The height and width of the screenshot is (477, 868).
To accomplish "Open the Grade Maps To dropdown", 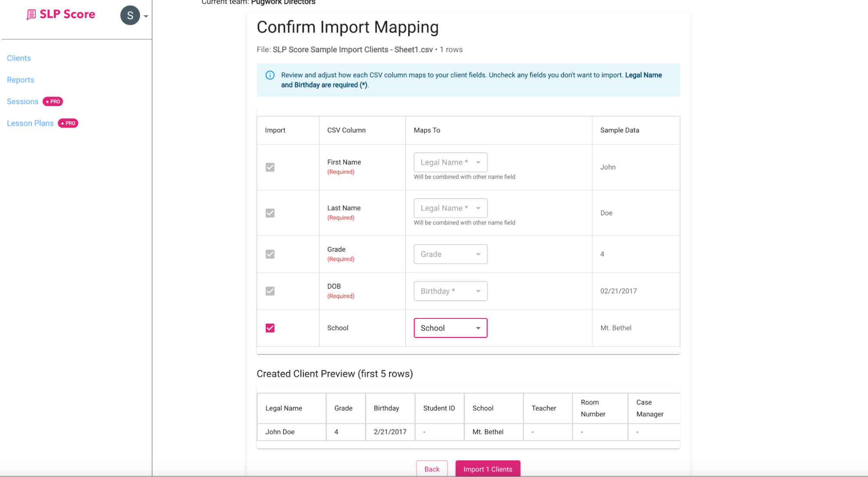I will coord(450,254).
